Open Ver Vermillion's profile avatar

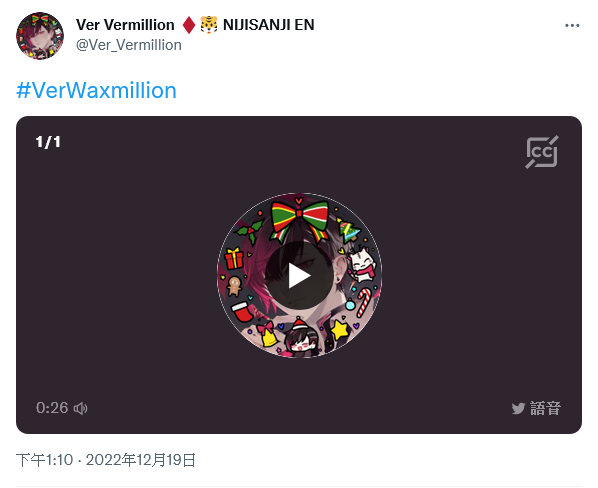[x=40, y=35]
